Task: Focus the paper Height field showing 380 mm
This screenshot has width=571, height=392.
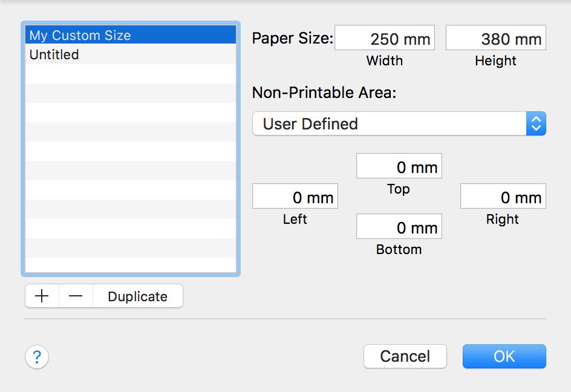Action: pos(495,39)
